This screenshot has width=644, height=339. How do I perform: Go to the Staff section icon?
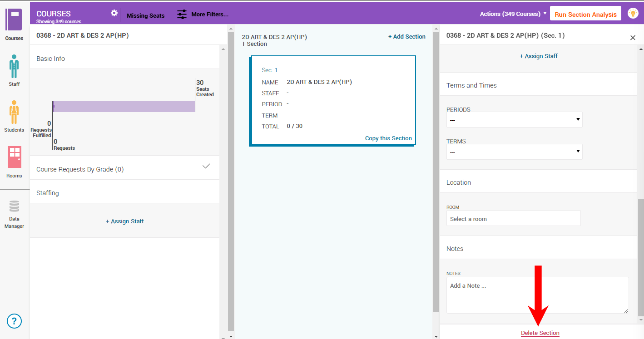click(x=14, y=66)
